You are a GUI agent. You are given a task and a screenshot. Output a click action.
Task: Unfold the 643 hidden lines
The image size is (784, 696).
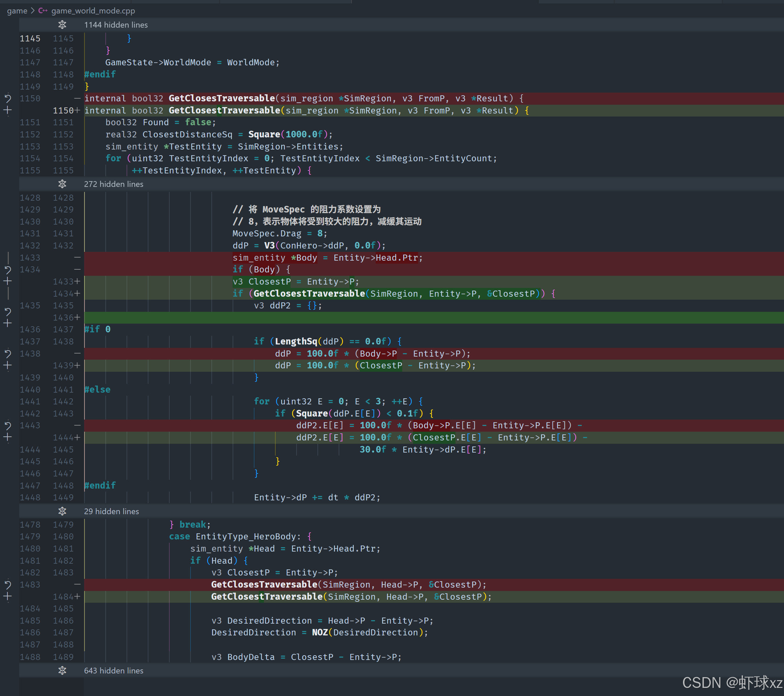click(62, 670)
